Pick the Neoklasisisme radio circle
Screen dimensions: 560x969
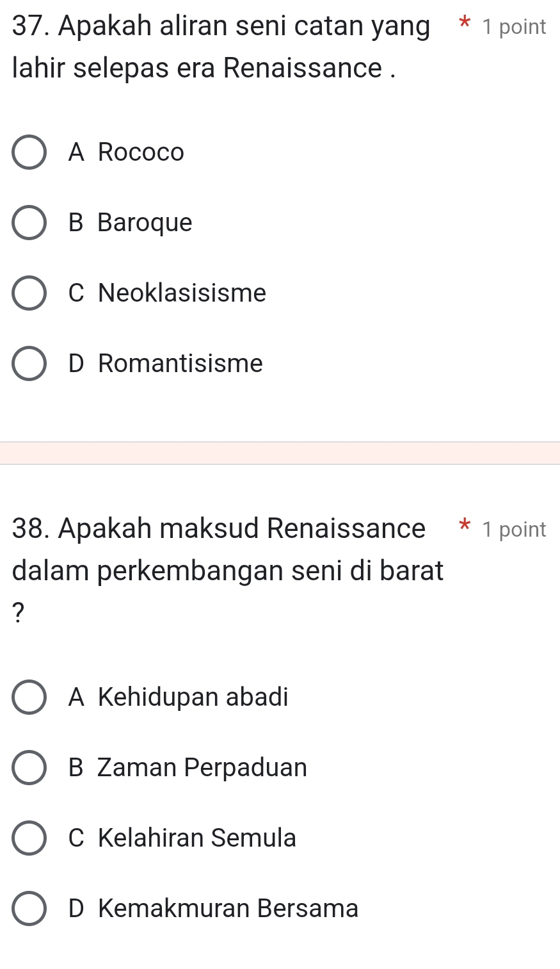(29, 293)
